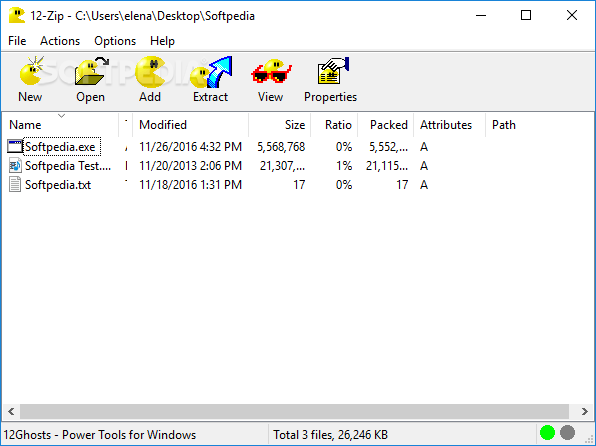596x446 pixels.
Task: Close the 12-Zip window
Action: (572, 16)
